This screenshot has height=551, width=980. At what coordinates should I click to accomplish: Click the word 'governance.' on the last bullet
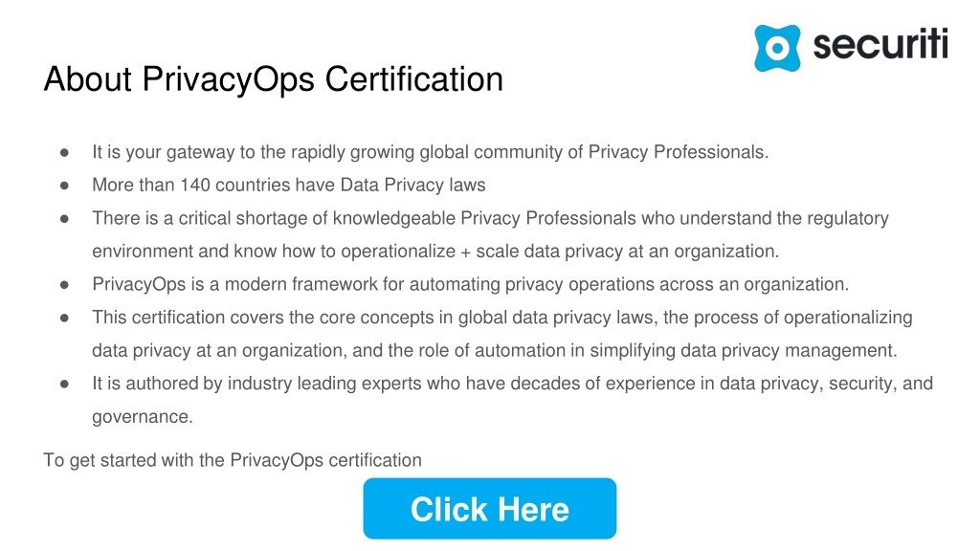click(x=143, y=417)
